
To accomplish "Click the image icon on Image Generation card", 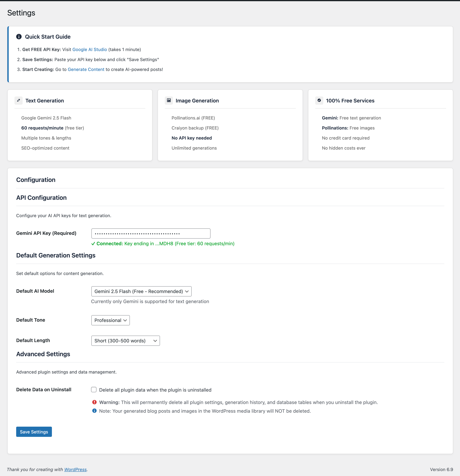I will point(169,100).
